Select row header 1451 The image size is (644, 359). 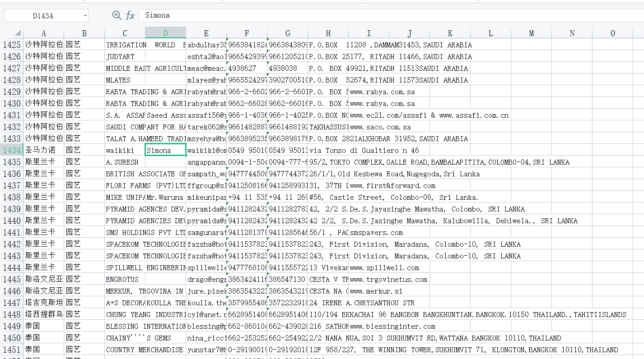point(12,350)
